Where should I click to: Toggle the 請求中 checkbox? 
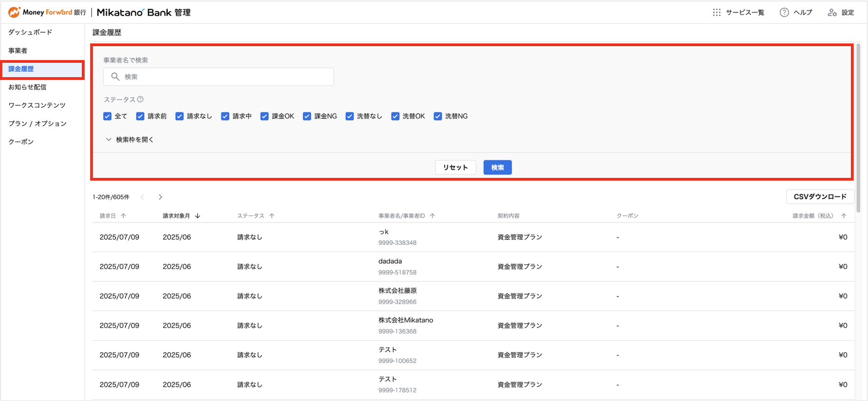tap(225, 116)
